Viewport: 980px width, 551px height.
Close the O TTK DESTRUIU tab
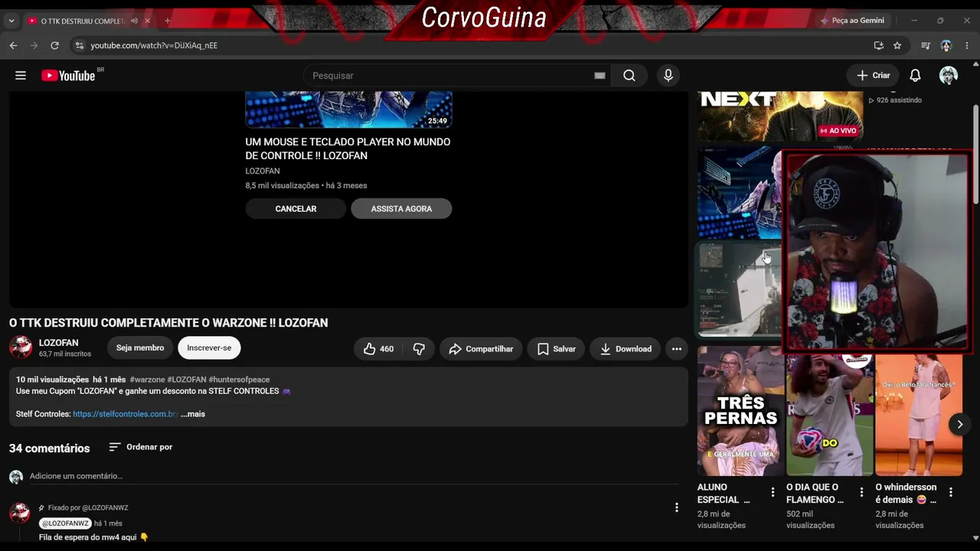(x=148, y=21)
